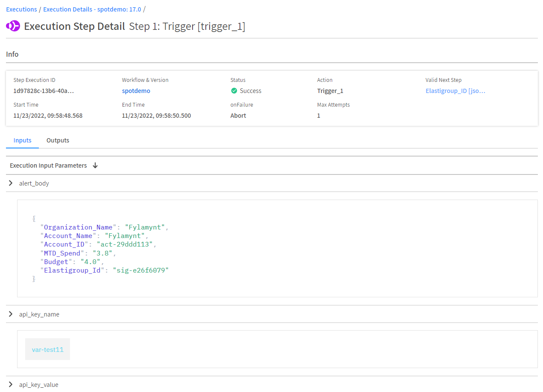Click the truncated Step Execution ID value

pos(44,91)
